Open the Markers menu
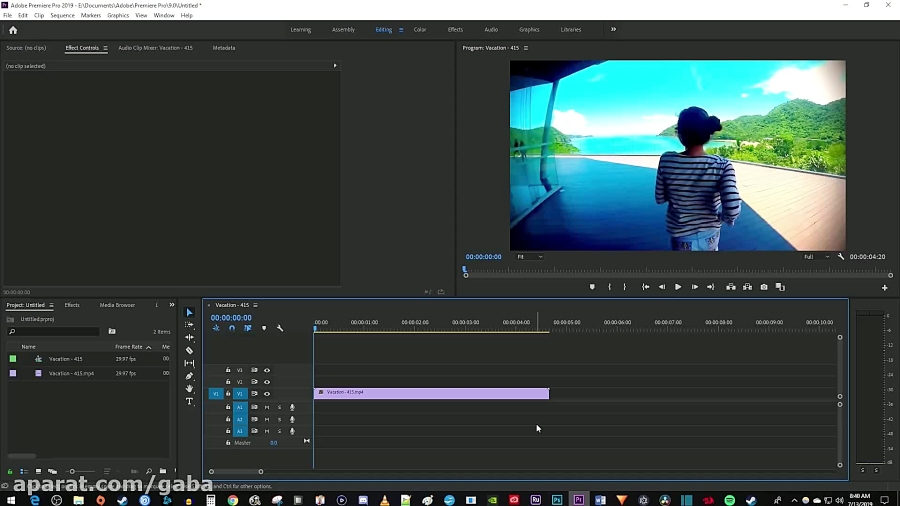Image resolution: width=900 pixels, height=506 pixels. point(91,15)
